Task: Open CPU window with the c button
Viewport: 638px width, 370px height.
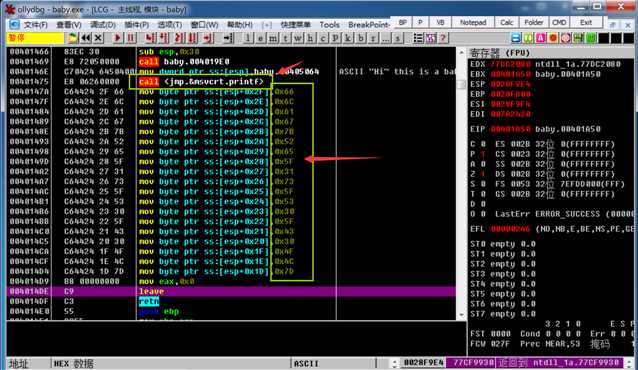Action: [x=323, y=38]
